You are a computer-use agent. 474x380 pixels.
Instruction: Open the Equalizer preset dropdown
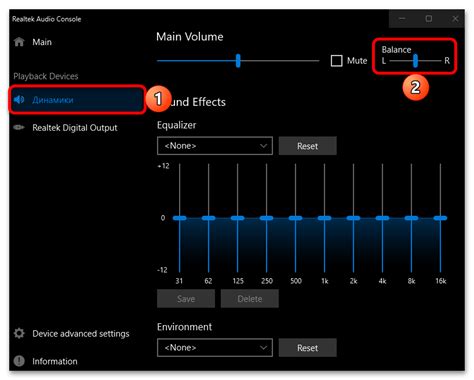[x=215, y=146]
